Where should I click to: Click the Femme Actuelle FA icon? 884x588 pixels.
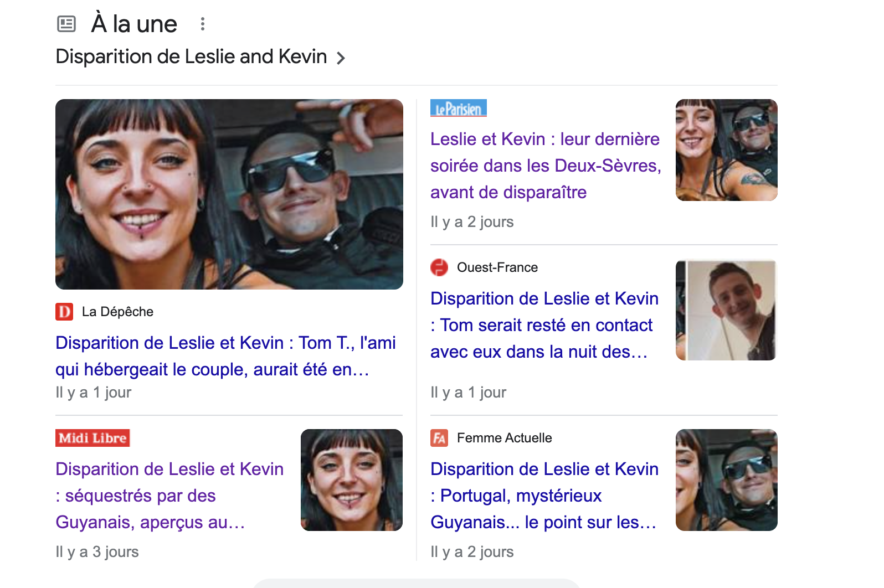(439, 438)
